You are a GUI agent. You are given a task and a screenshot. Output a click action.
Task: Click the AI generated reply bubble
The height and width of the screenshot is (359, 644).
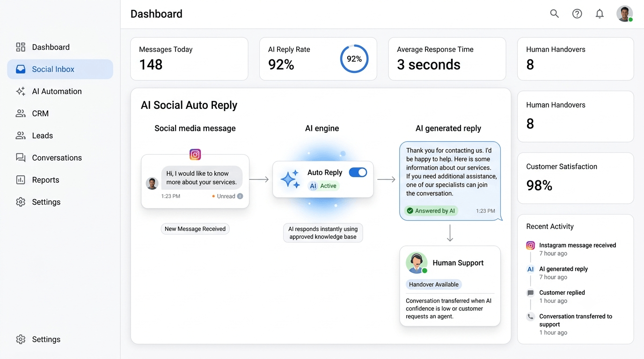[x=450, y=181]
